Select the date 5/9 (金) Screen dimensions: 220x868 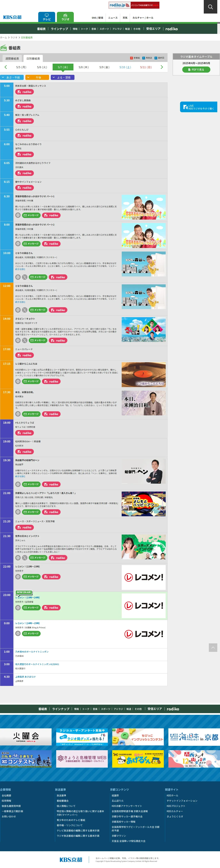104,67
